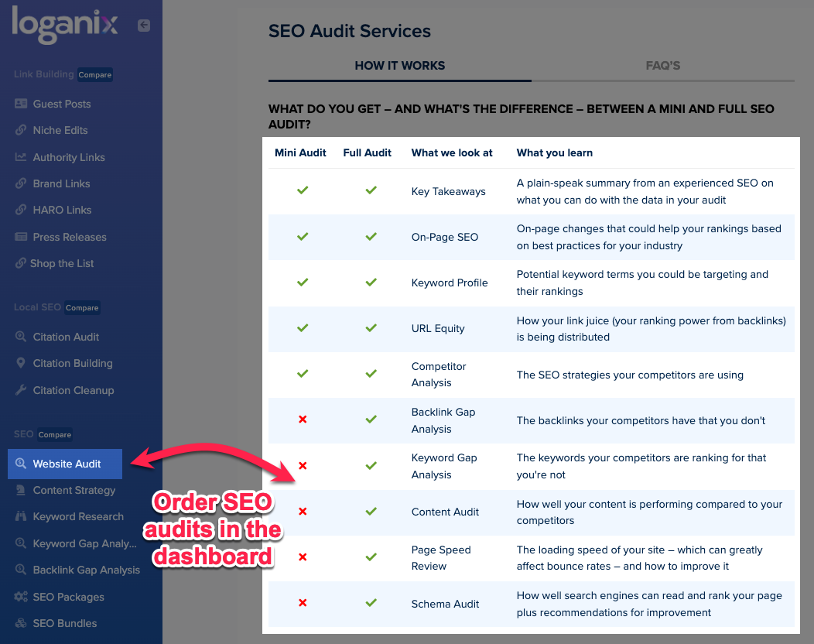
Task: Click the Keyword Research binoculars icon
Action: [21, 516]
